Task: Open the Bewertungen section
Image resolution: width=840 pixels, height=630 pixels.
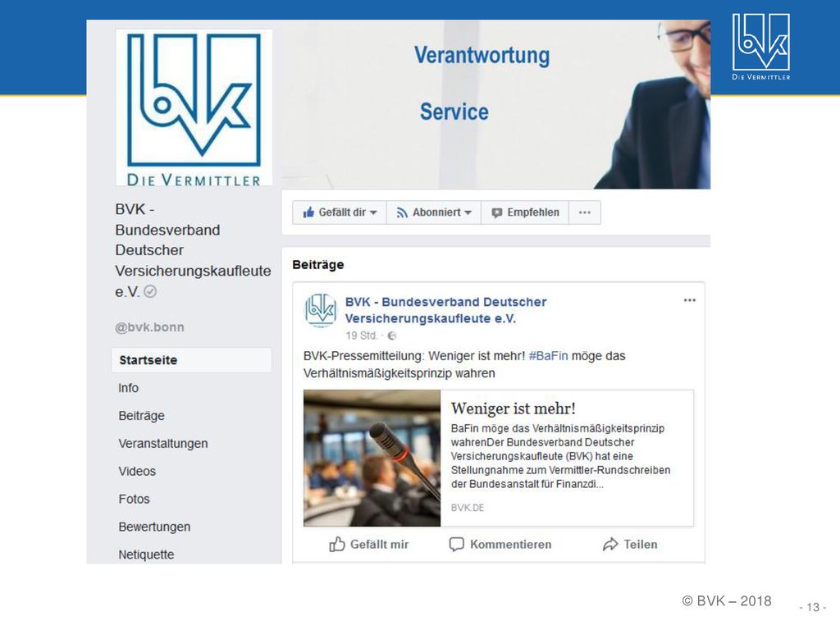Action: 154,527
